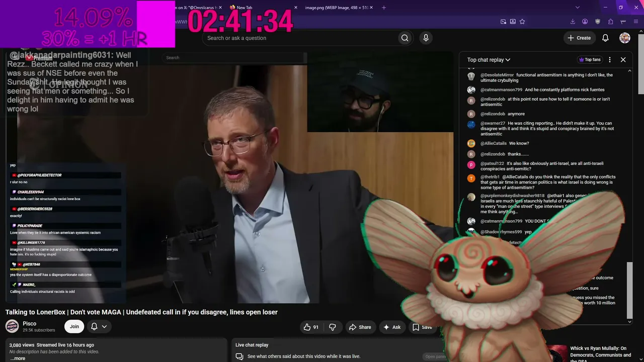
Task: Click the "3,080 views" text
Action: (x=22, y=345)
